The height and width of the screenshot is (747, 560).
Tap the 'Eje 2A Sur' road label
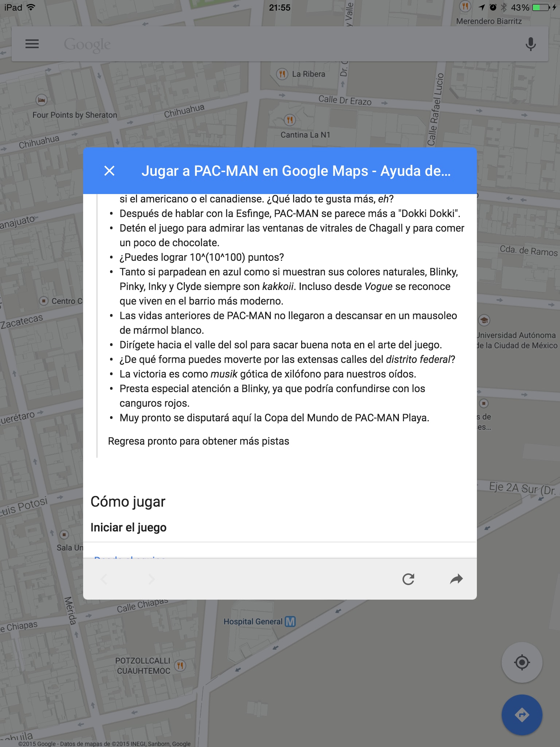[x=522, y=488]
